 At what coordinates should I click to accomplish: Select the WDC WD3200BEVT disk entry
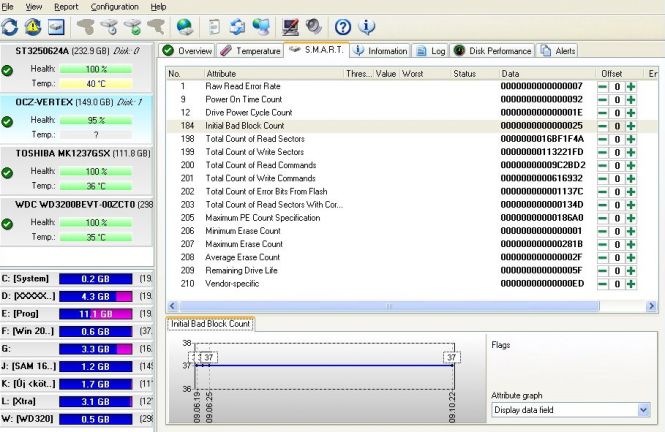coord(76,221)
